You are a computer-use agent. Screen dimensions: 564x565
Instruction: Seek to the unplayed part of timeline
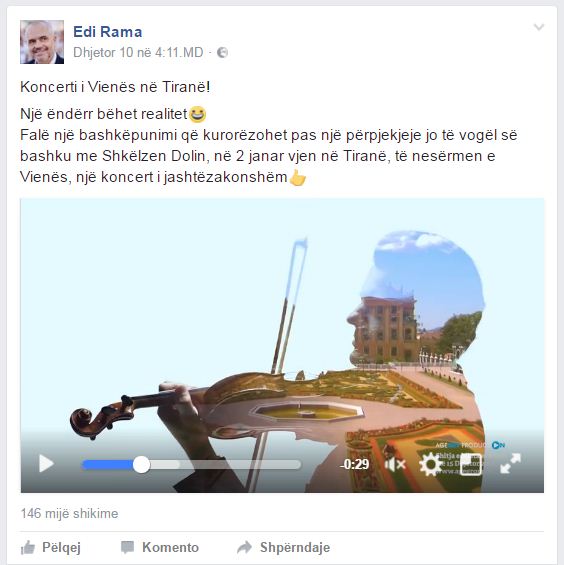pos(225,464)
